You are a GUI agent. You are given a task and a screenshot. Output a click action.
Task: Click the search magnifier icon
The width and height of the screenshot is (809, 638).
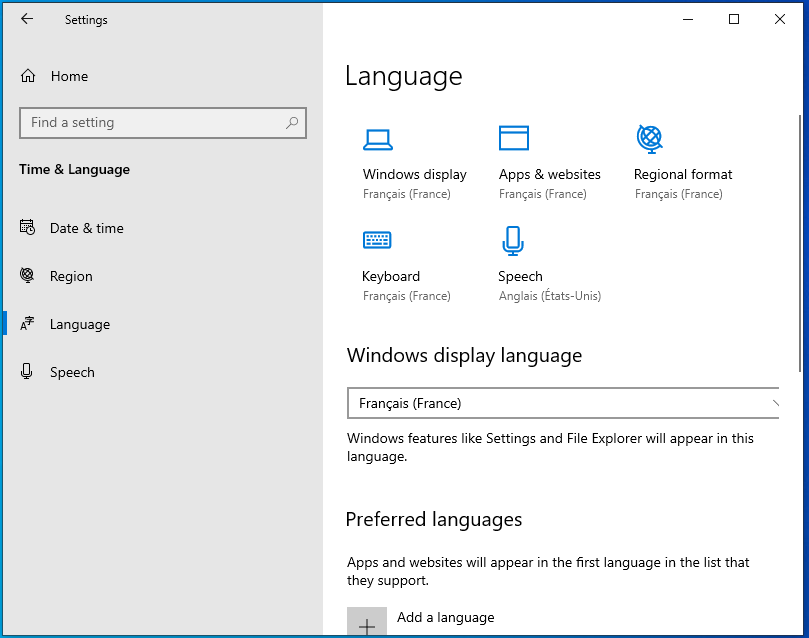pos(292,123)
